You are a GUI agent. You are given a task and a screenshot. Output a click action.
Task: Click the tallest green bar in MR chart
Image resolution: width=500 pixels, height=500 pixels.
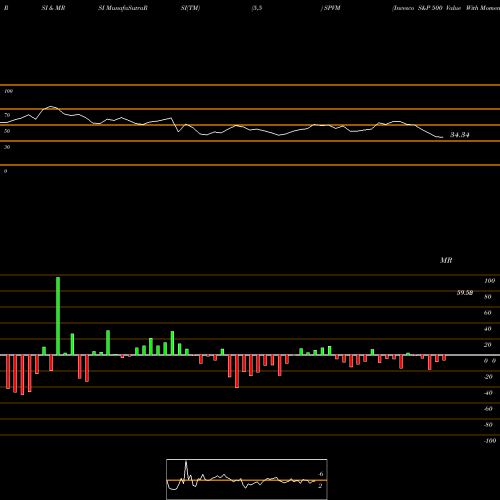click(58, 316)
